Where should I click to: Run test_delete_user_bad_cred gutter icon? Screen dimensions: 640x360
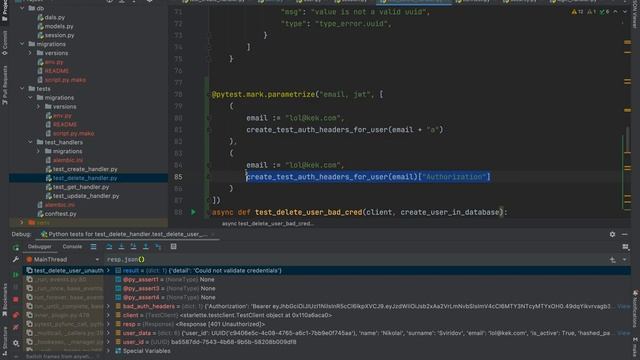[x=193, y=212]
